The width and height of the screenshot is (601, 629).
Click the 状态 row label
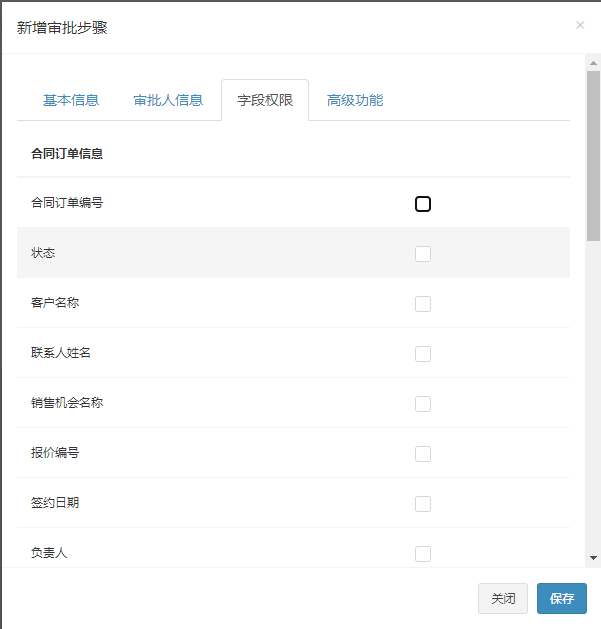tap(43, 253)
